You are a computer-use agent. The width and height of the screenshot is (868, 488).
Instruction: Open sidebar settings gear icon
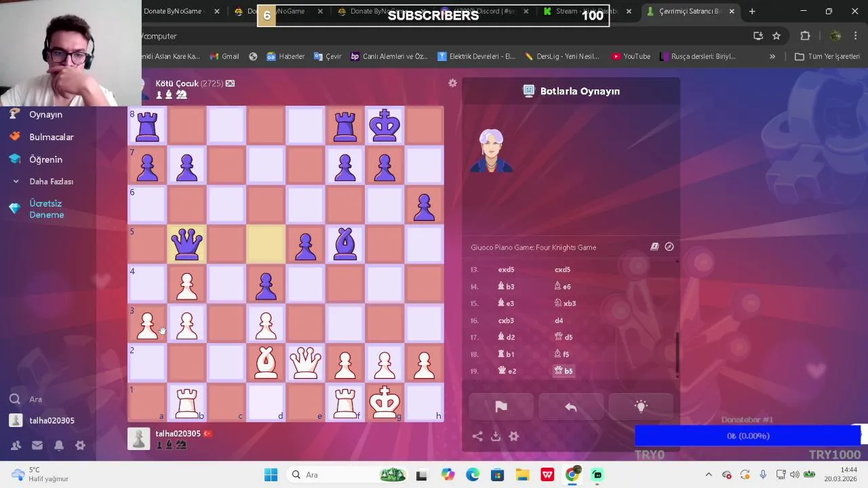pyautogui.click(x=80, y=445)
